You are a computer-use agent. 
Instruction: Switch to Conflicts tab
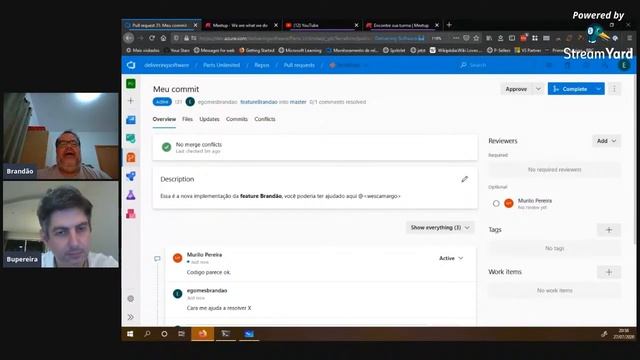pos(264,119)
